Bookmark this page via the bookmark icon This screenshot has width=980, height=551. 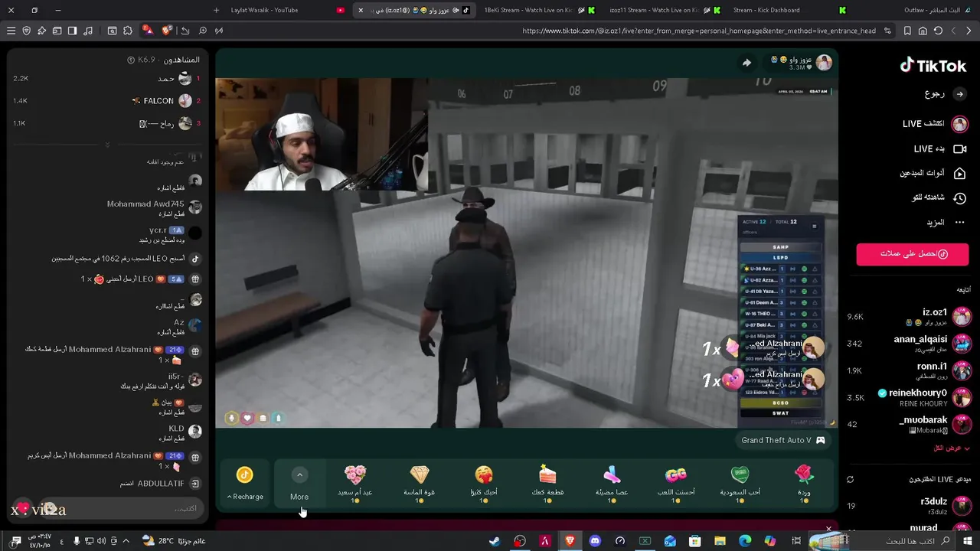pyautogui.click(x=907, y=31)
